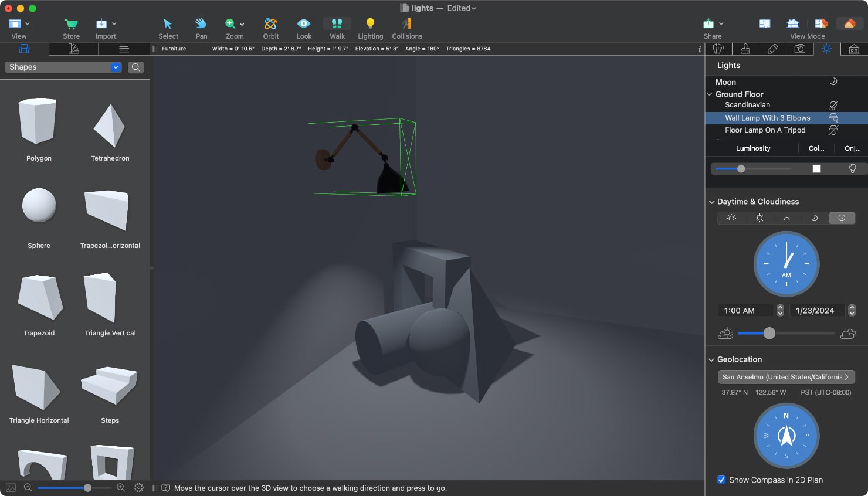Collapse the Daytime & Cloudiness section
This screenshot has height=496, width=868.
(711, 202)
